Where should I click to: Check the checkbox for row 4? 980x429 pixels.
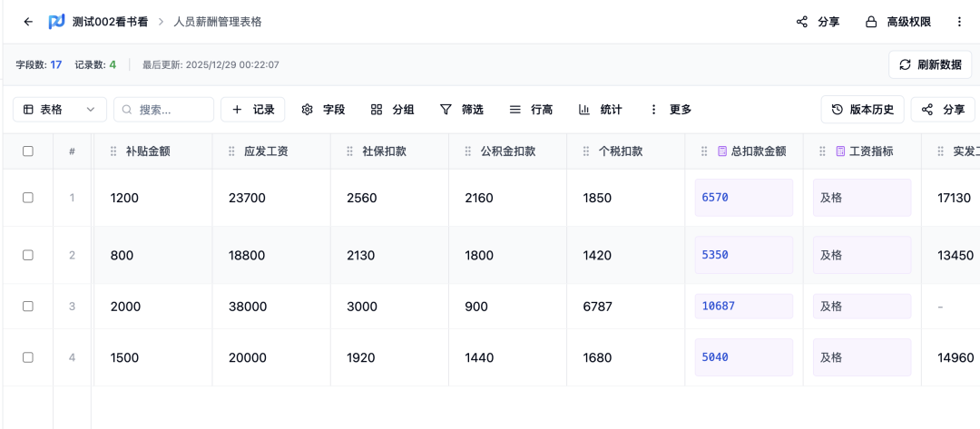(27, 358)
